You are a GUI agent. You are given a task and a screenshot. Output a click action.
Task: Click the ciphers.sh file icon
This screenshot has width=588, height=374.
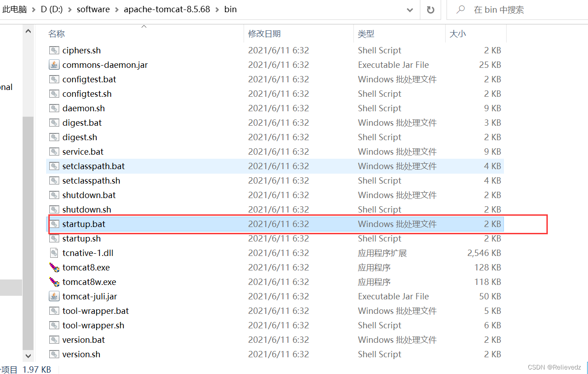(54, 51)
